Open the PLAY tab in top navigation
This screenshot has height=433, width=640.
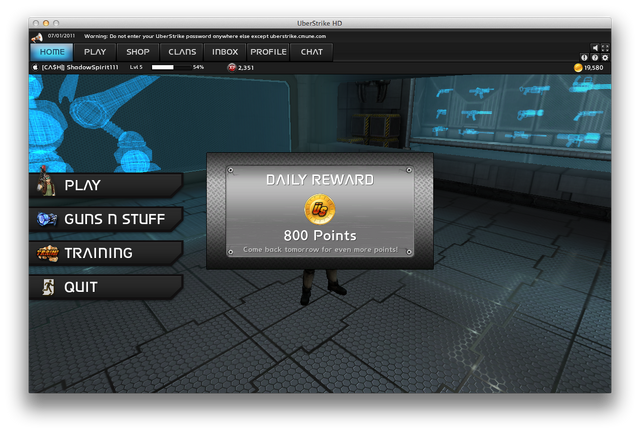coord(95,52)
